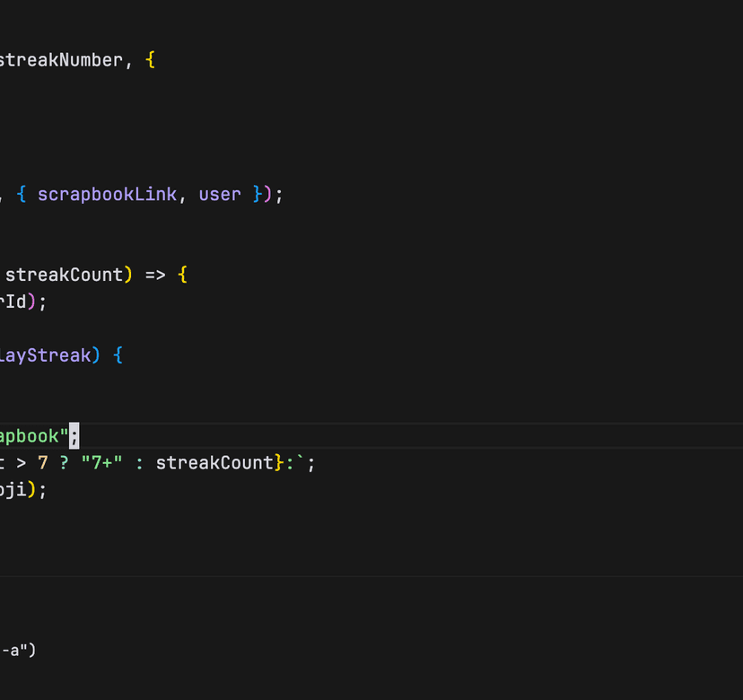The height and width of the screenshot is (700, 743).
Task: Click the yellow opening brace after streakNumber
Action: [x=150, y=60]
